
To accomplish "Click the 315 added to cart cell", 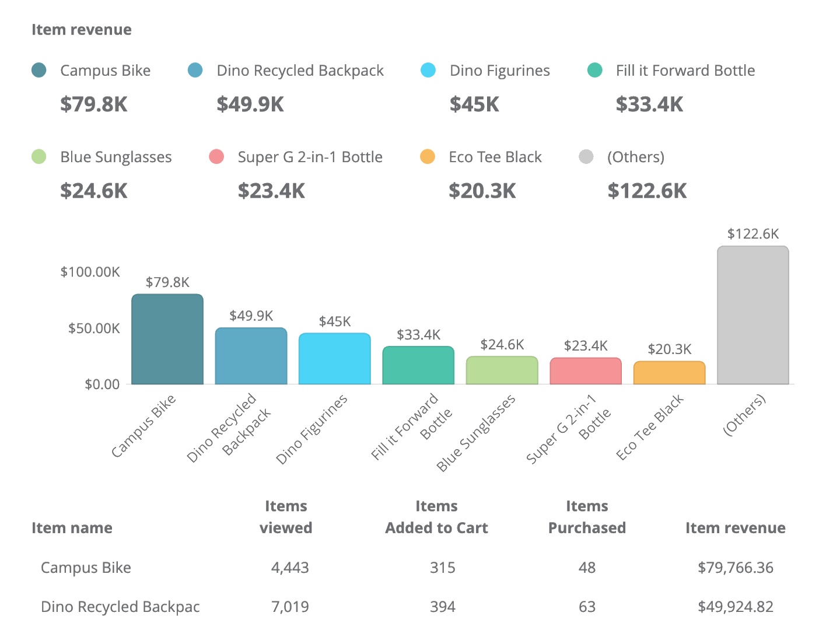I will click(x=443, y=568).
